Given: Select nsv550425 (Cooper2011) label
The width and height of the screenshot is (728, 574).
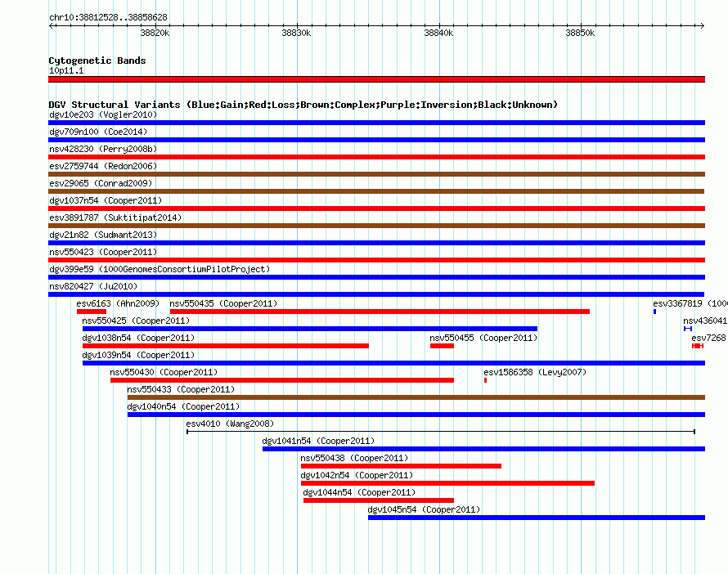Looking at the screenshot, I should (x=136, y=321).
